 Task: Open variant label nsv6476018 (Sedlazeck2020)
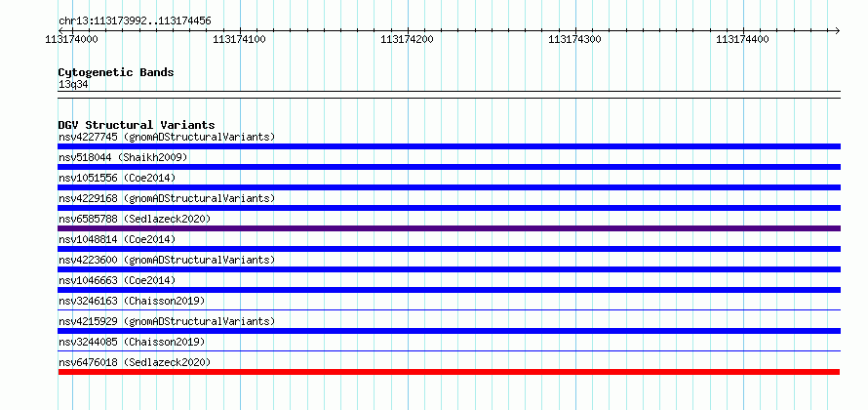[135, 362]
